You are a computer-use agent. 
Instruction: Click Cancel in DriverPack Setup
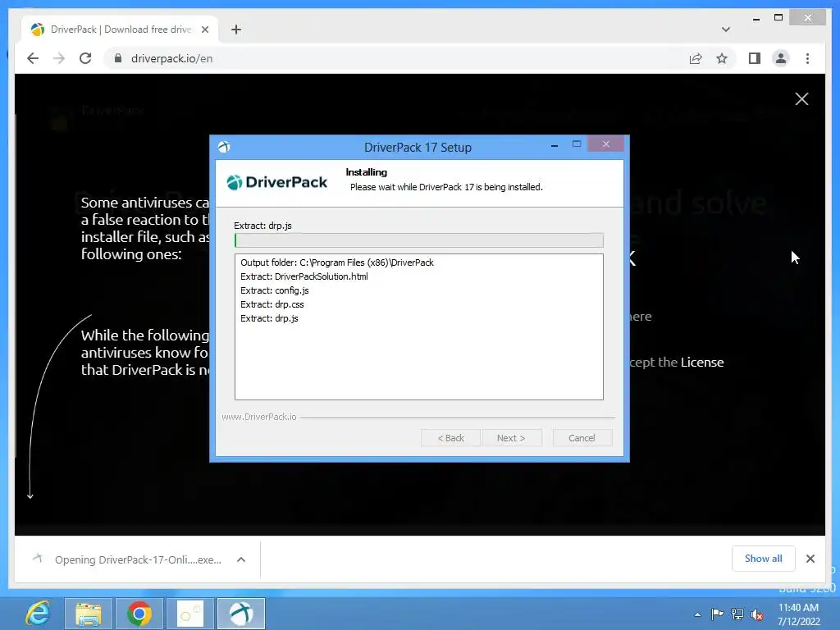point(582,438)
